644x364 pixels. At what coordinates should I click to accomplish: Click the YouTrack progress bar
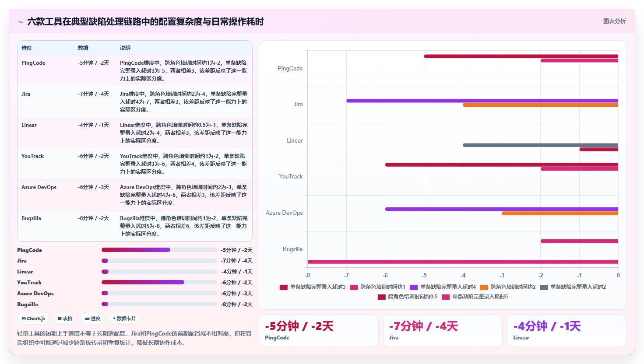click(159, 282)
